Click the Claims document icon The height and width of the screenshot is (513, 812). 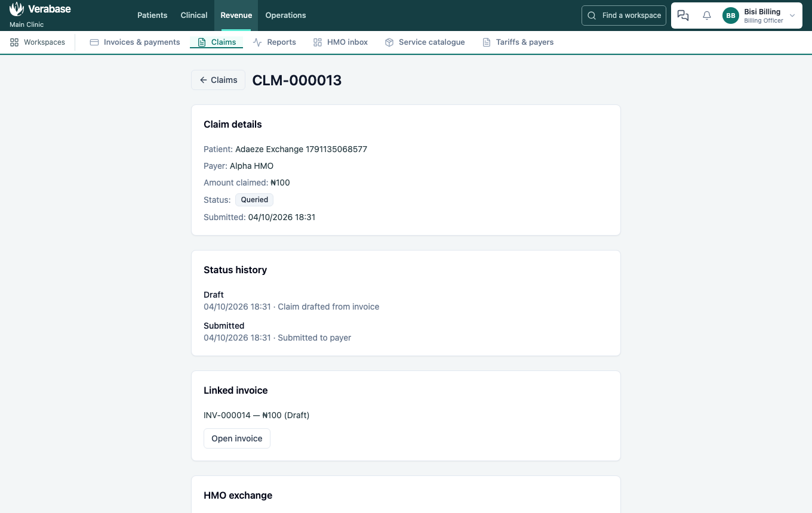tap(202, 42)
